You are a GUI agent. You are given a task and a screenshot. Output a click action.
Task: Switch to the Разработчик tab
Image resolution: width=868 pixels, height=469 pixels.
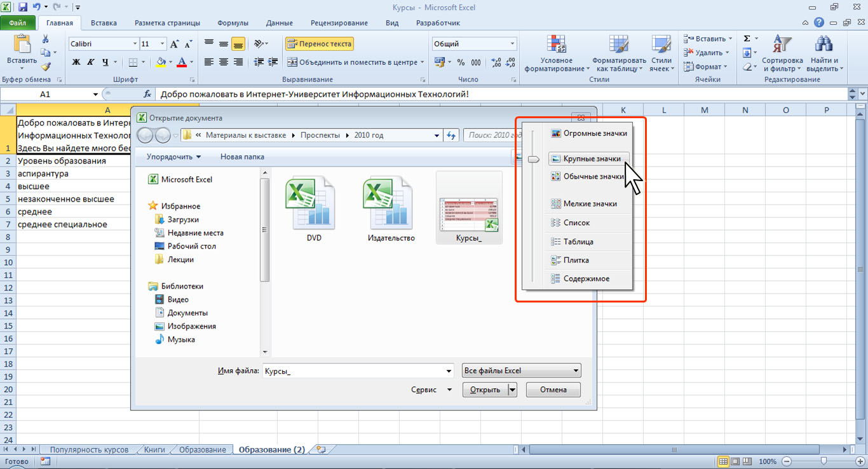click(x=438, y=23)
